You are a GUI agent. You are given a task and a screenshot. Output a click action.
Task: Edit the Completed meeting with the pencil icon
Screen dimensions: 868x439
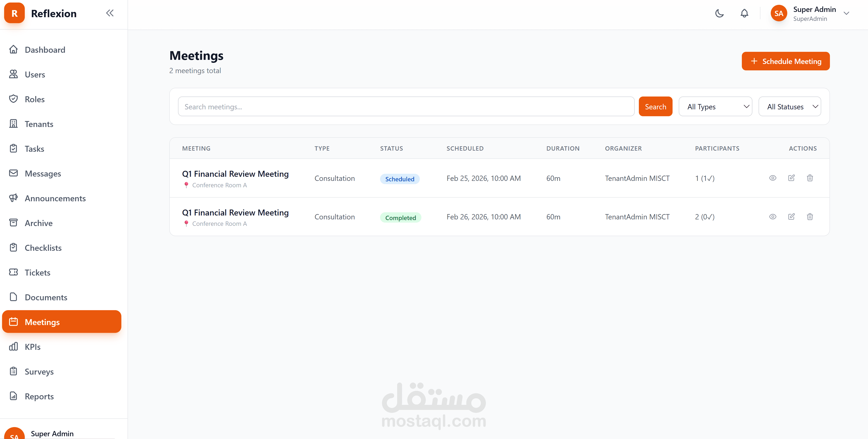click(x=791, y=216)
